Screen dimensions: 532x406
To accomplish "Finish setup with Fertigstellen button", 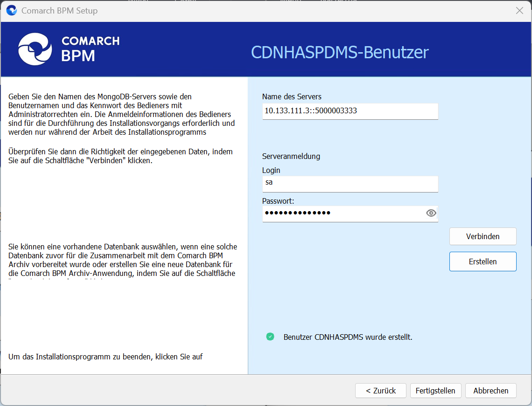I will [435, 391].
